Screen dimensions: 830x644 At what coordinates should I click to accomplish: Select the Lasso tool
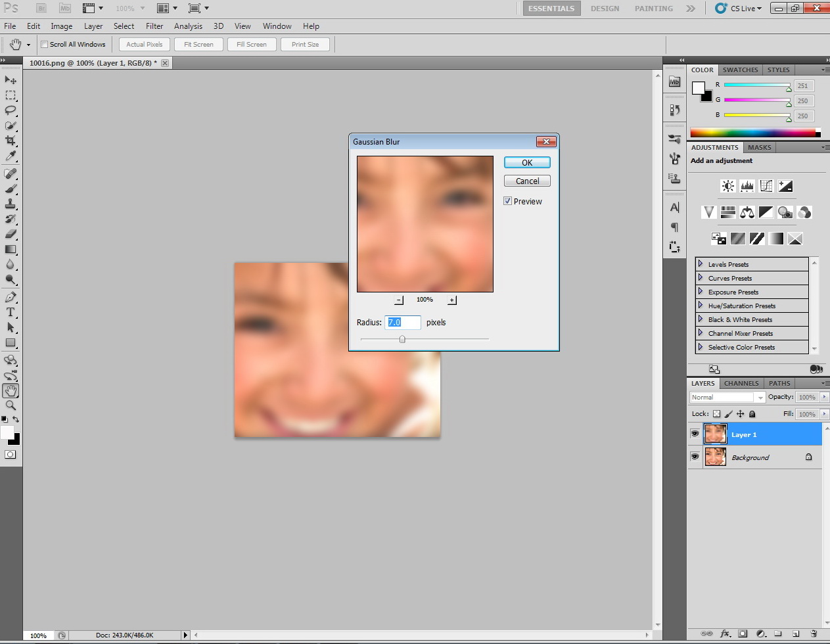click(11, 110)
